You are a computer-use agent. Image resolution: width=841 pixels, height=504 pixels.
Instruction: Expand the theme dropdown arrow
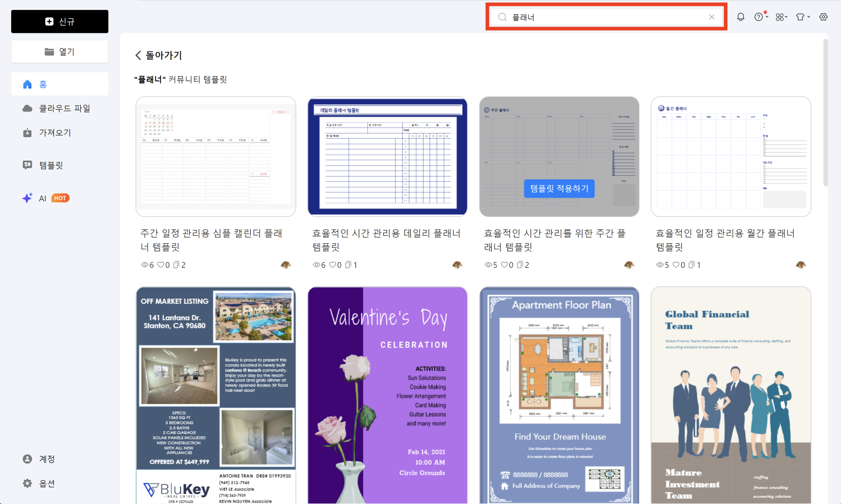tap(808, 18)
